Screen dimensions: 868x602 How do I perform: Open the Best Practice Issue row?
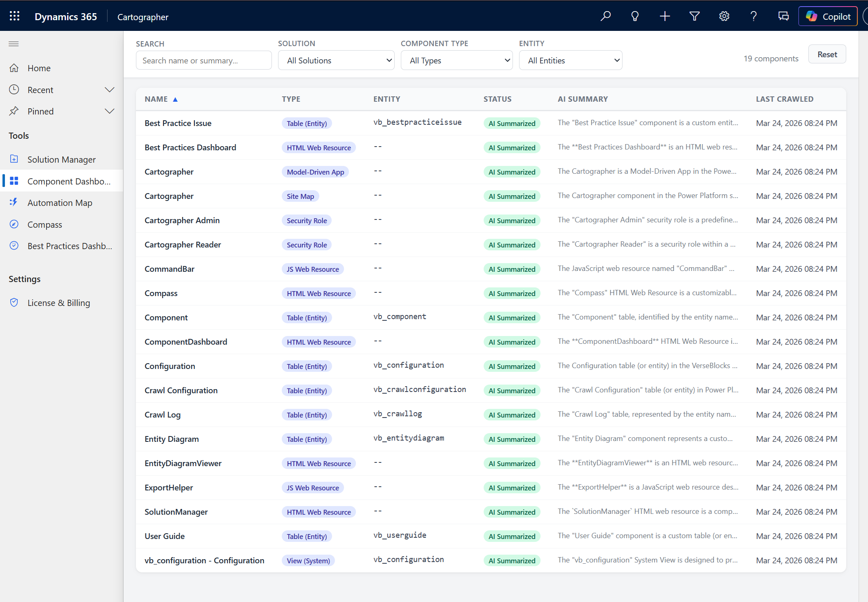pyautogui.click(x=491, y=123)
